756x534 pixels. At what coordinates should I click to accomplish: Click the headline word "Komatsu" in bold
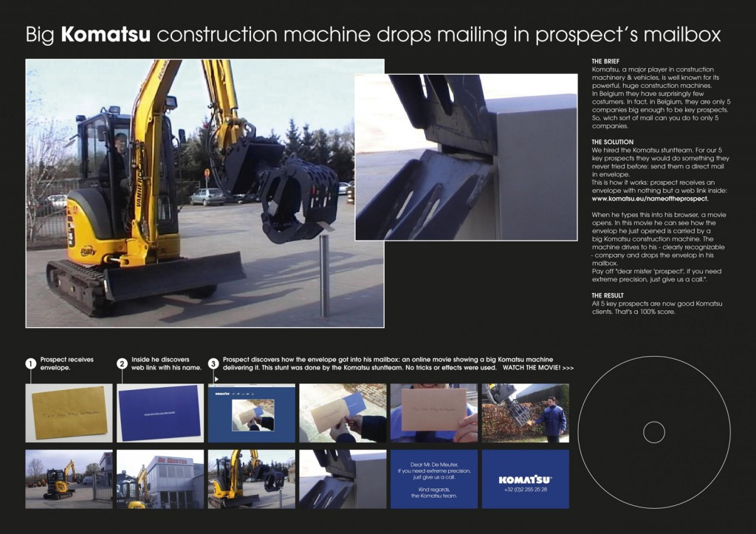pyautogui.click(x=106, y=35)
